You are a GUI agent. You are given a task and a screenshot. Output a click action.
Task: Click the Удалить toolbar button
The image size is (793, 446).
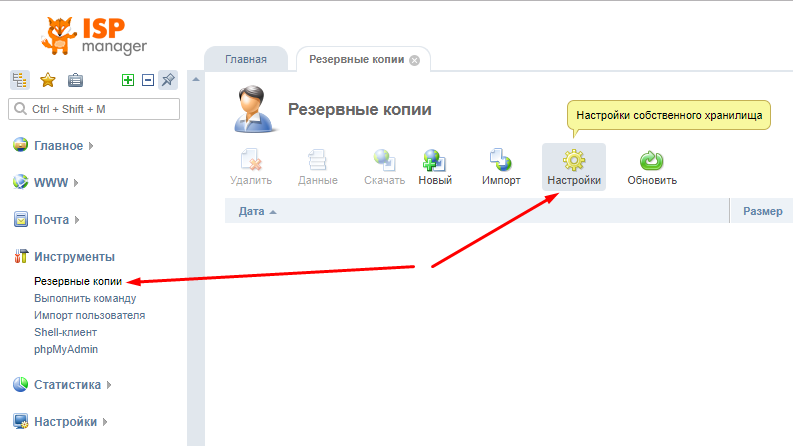(x=251, y=167)
